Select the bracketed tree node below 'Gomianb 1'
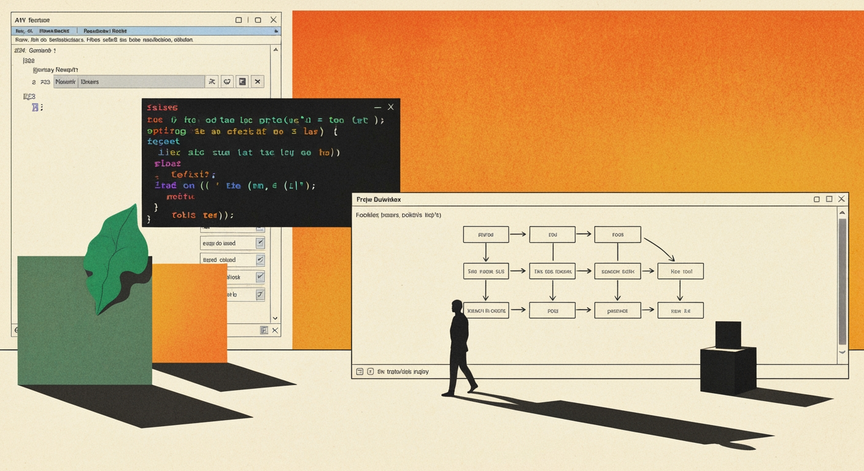The width and height of the screenshot is (864, 471). tap(29, 61)
